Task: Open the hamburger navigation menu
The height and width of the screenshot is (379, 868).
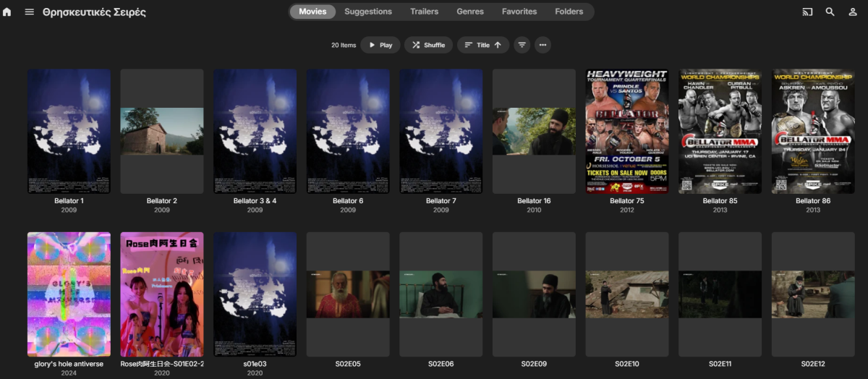Action: pos(30,12)
